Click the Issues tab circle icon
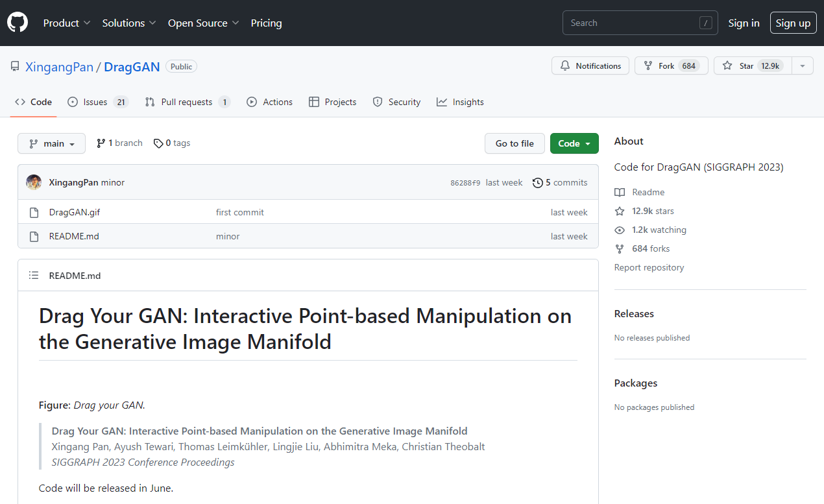This screenshot has width=824, height=504. [73, 102]
